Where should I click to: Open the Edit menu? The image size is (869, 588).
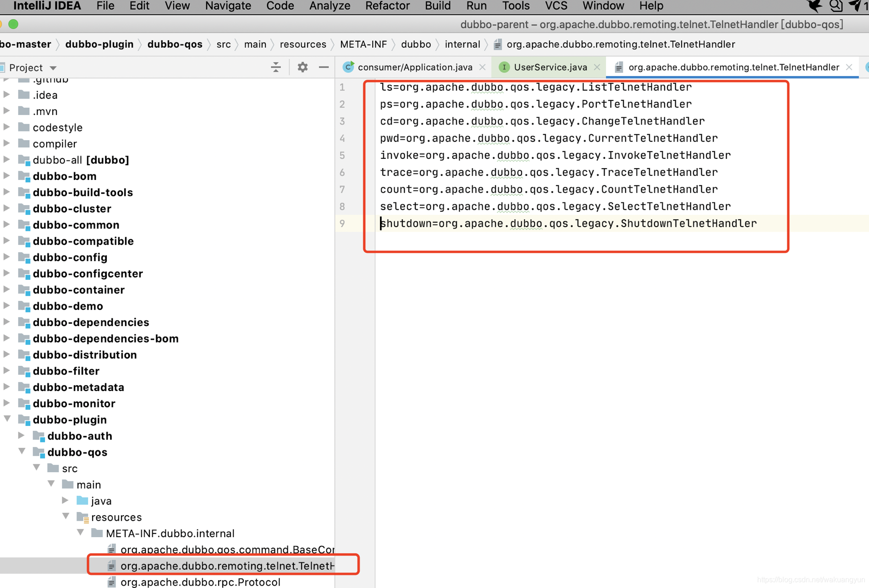tap(139, 6)
